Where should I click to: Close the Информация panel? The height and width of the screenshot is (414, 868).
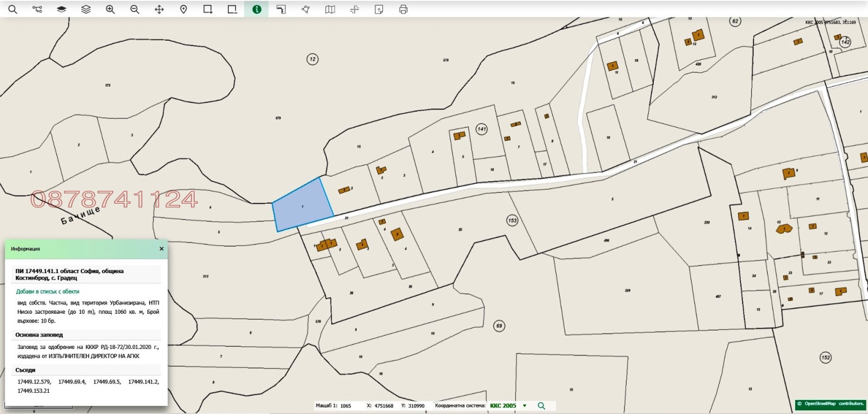click(161, 249)
